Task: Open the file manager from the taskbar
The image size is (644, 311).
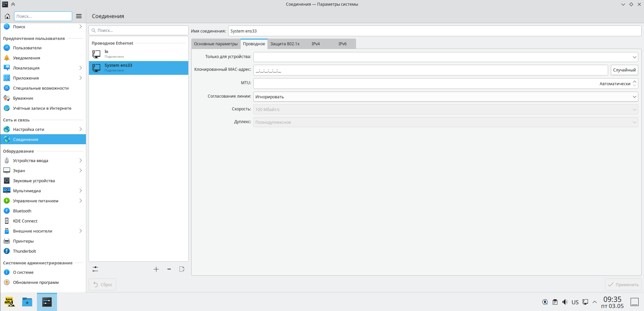Action: click(x=27, y=302)
